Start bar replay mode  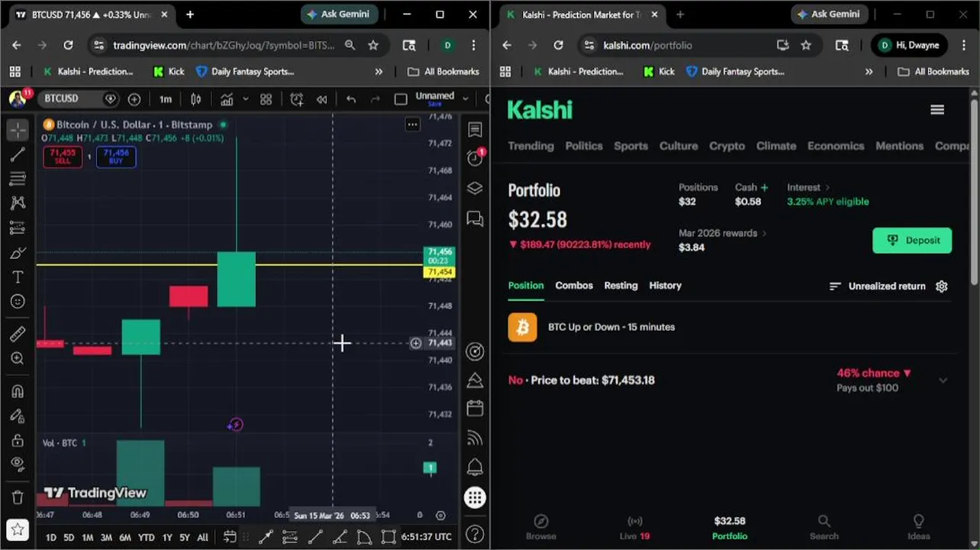click(x=322, y=99)
